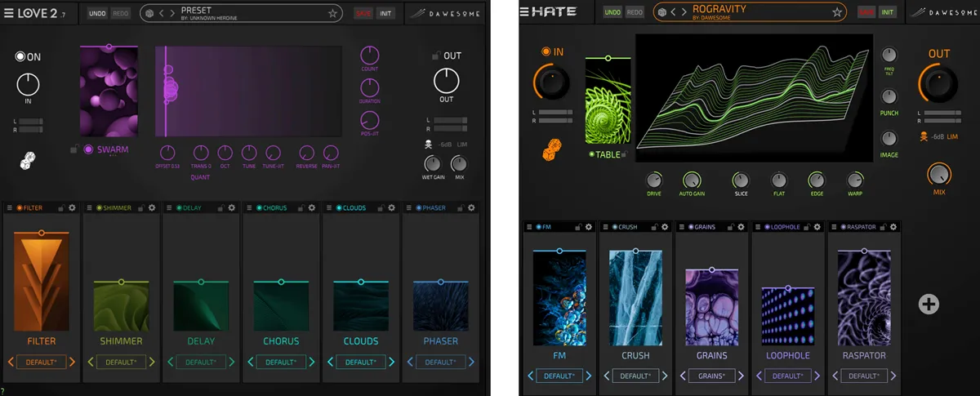Add a new effect module with the plus icon

click(929, 305)
